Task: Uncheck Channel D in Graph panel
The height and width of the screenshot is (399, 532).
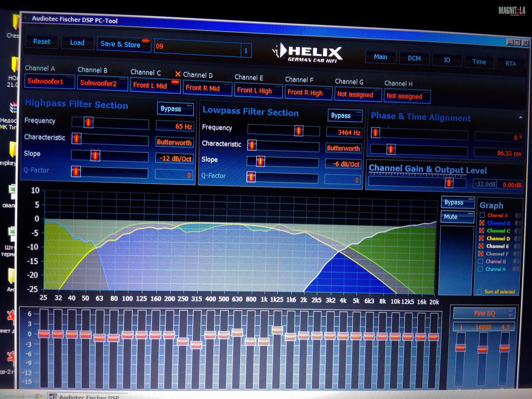Action: click(481, 238)
